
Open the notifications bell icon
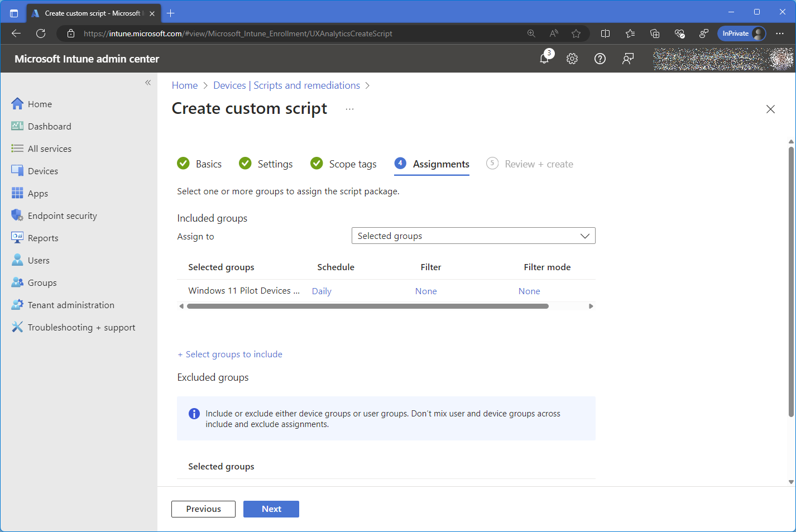tap(545, 59)
